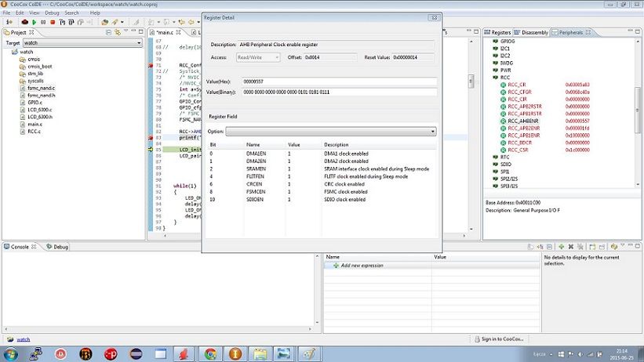This screenshot has width=644, height=362.
Task: Switch to the Registers tab
Action: click(497, 32)
